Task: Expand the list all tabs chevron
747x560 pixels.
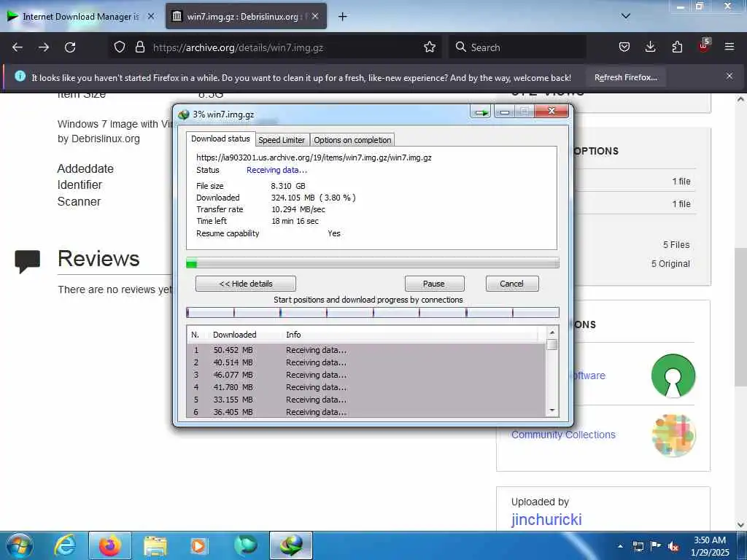Action: [625, 16]
